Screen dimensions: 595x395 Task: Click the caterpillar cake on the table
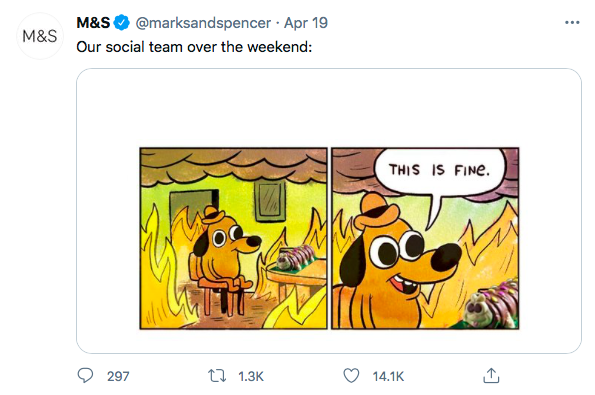point(295,256)
